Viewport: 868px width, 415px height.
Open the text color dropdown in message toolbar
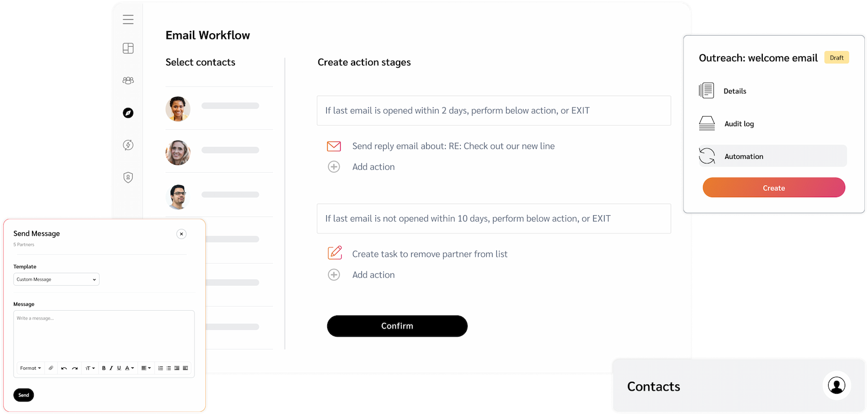coord(129,368)
